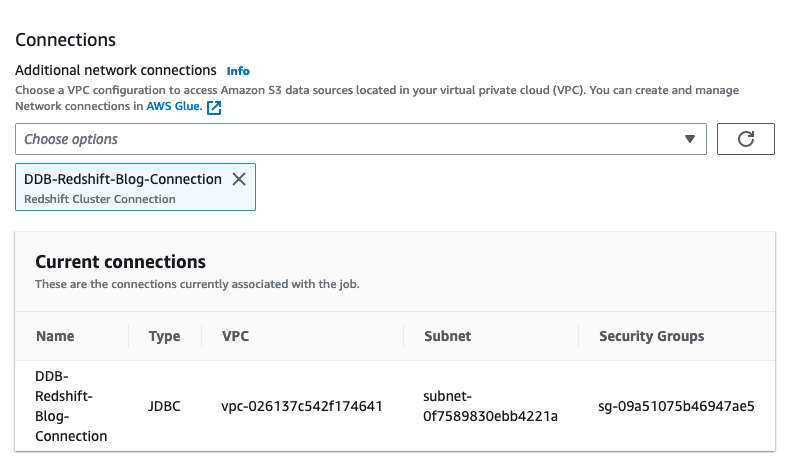The height and width of the screenshot is (473, 792).
Task: Open the external link icon beside AWS Glue
Action: (214, 108)
